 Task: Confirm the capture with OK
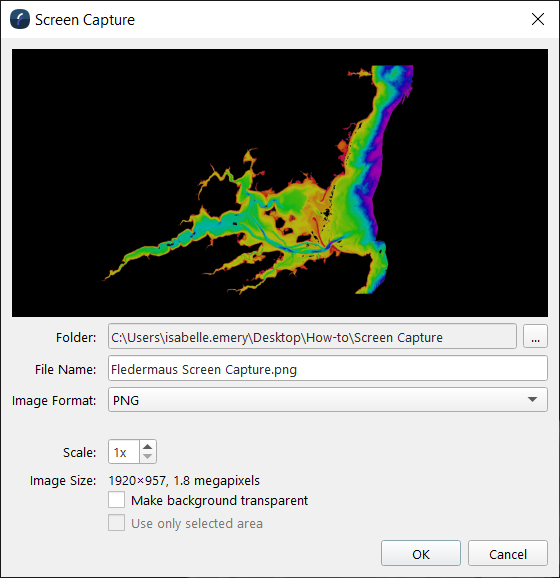pyautogui.click(x=421, y=553)
